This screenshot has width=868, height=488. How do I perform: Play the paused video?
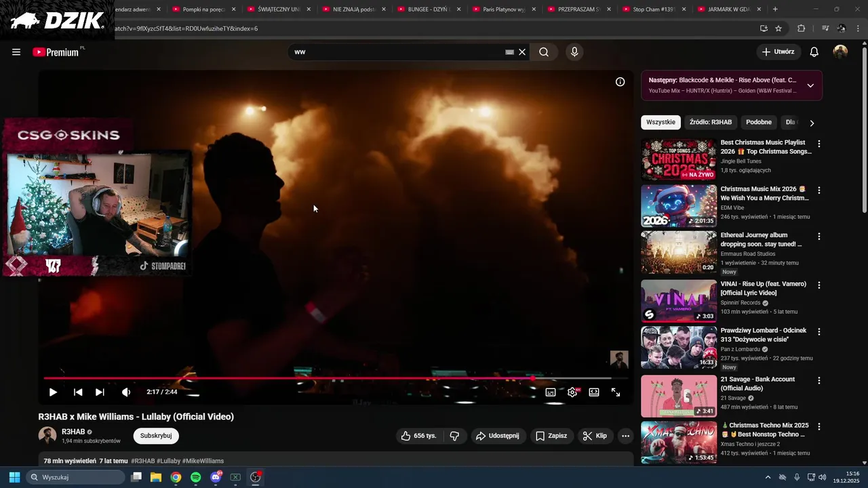point(53,392)
